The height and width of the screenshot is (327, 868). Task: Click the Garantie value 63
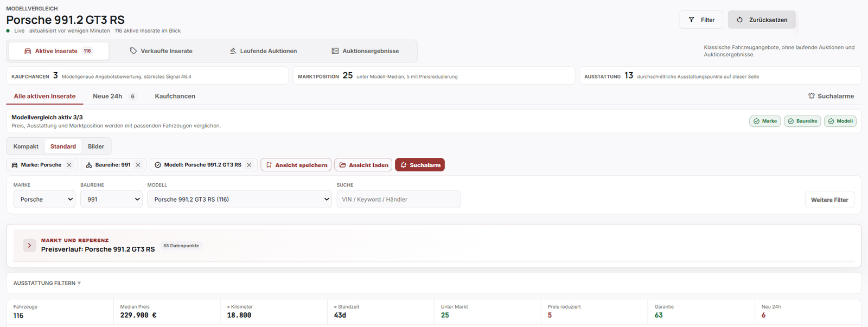(x=659, y=315)
